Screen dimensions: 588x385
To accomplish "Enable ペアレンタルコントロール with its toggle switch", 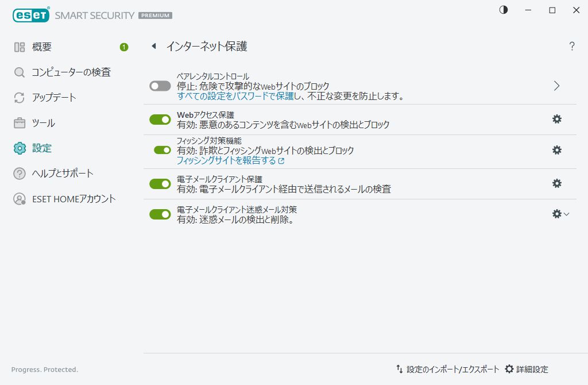I will pyautogui.click(x=160, y=84).
